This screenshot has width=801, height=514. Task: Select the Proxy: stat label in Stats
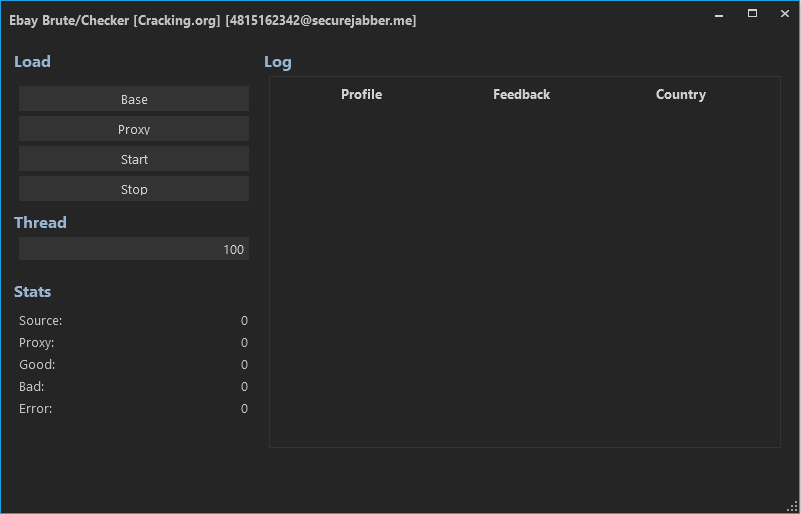(x=37, y=343)
